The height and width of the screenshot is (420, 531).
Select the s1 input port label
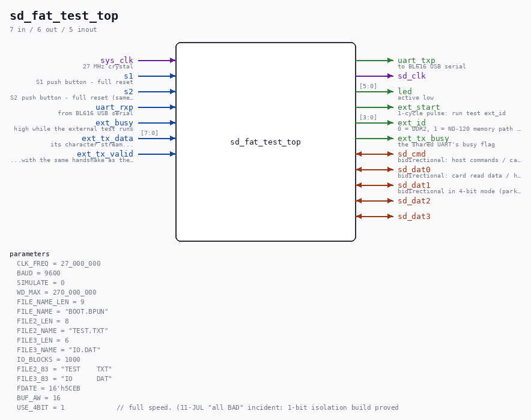click(129, 76)
